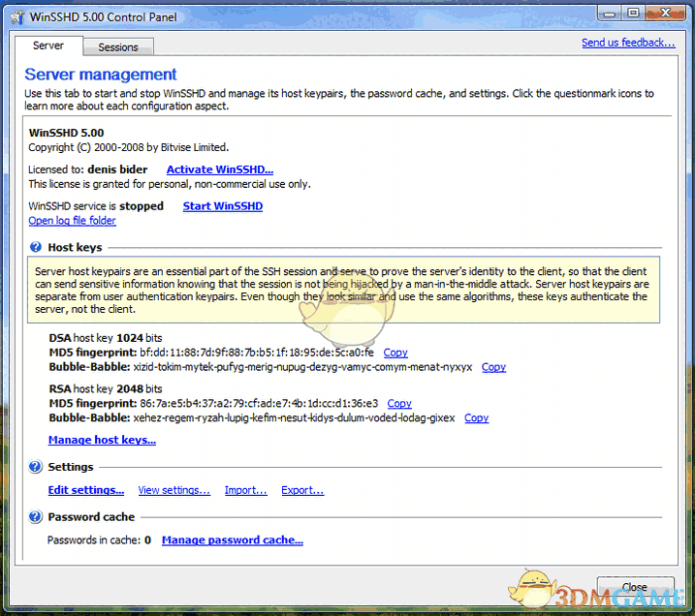
Task: Import settings via Import link
Action: [x=245, y=490]
